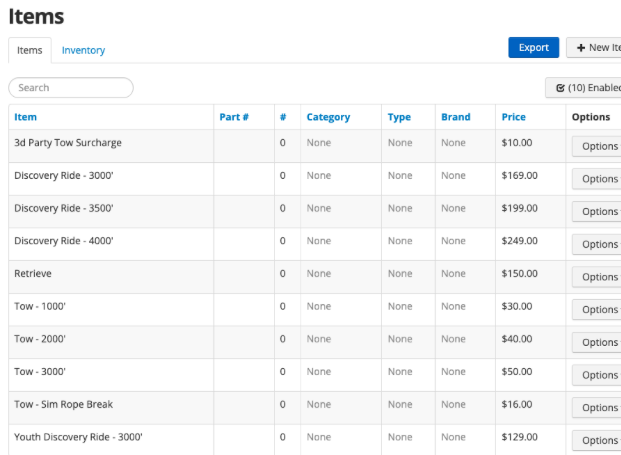Open Options for 3d Party Tow Surcharge
The height and width of the screenshot is (455, 621).
coord(596,146)
